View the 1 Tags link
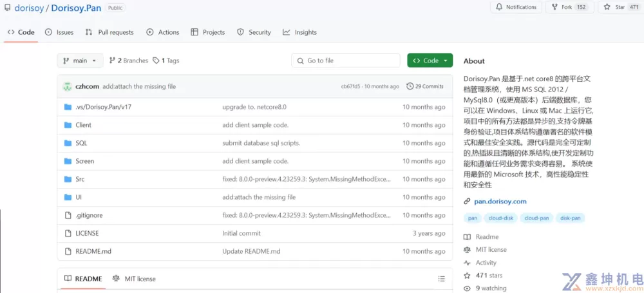The width and height of the screenshot is (644, 293). click(x=166, y=61)
